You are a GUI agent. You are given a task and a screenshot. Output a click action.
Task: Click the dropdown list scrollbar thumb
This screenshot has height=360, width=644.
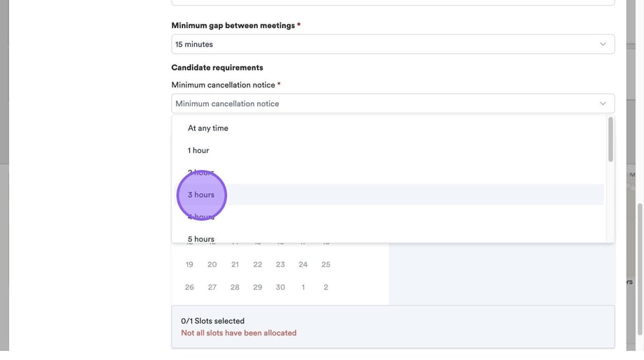click(610, 138)
